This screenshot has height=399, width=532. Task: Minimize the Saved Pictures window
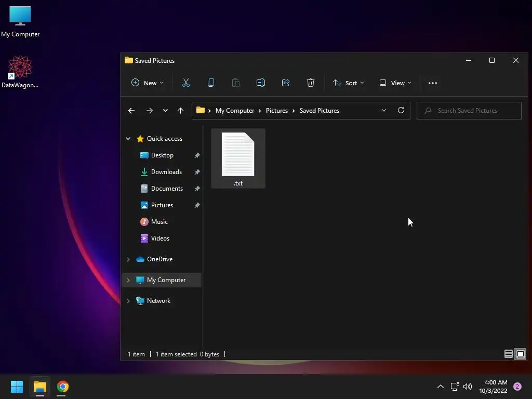[x=469, y=60]
